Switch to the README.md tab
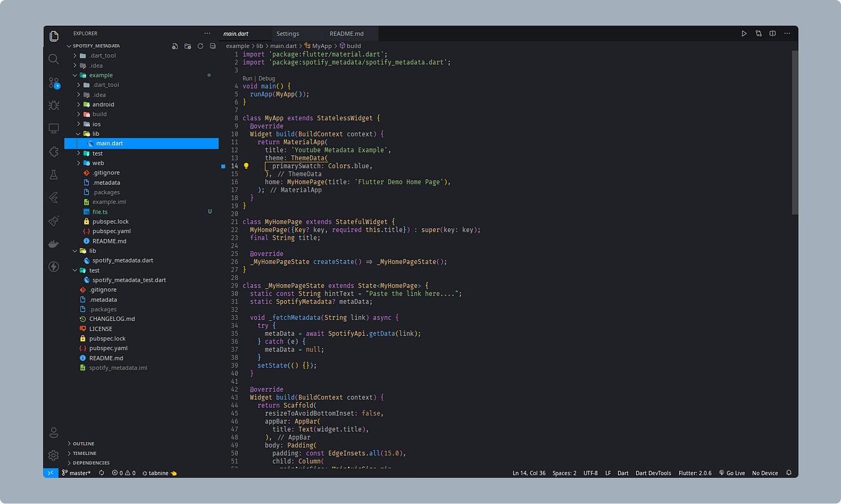Viewport: 841px width, 504px height. (347, 34)
